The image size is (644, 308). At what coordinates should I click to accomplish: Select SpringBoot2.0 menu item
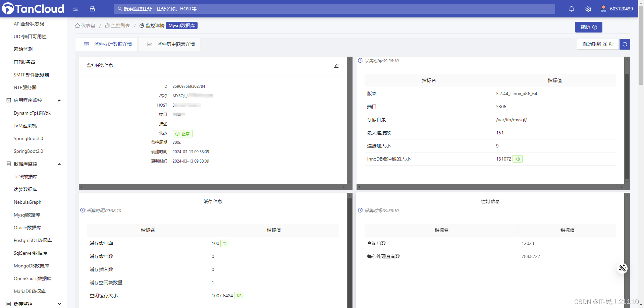pos(29,151)
